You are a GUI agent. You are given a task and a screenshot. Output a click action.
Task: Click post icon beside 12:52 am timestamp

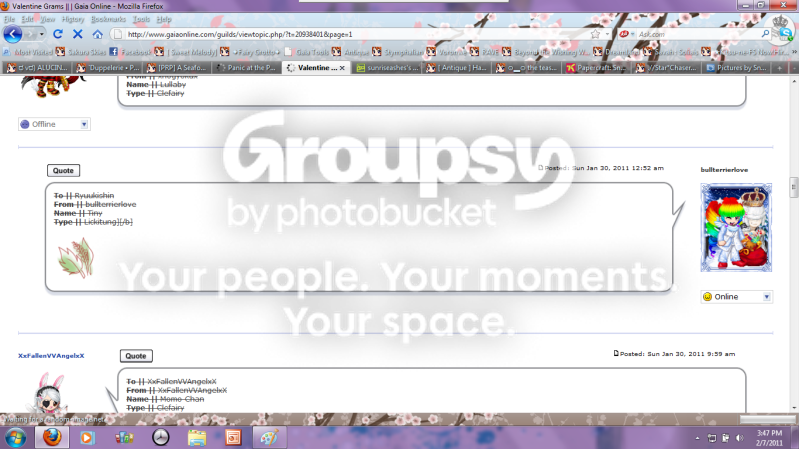[x=541, y=168]
